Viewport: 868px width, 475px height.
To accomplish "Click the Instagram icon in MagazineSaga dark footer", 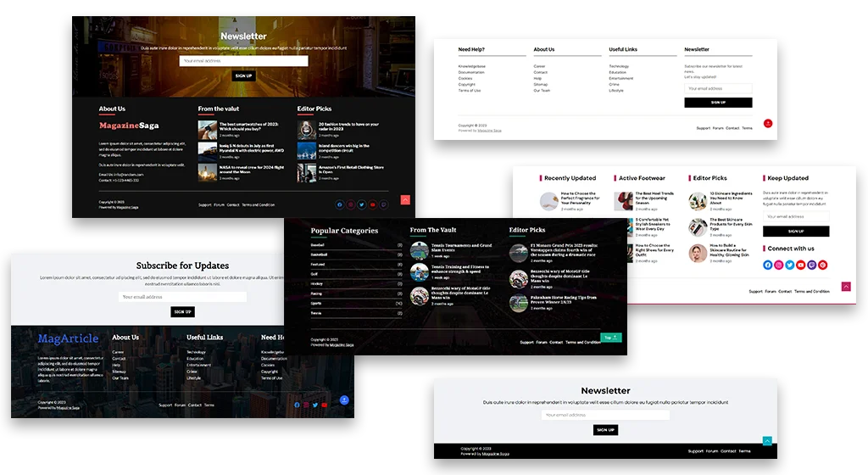I will (x=350, y=204).
